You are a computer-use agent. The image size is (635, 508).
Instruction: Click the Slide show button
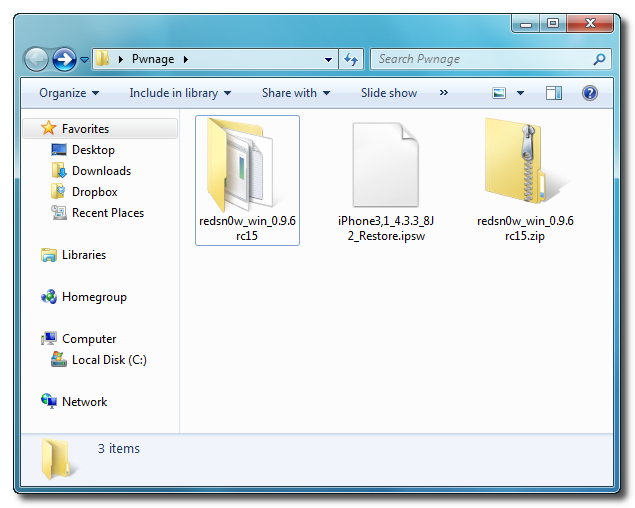click(x=389, y=93)
